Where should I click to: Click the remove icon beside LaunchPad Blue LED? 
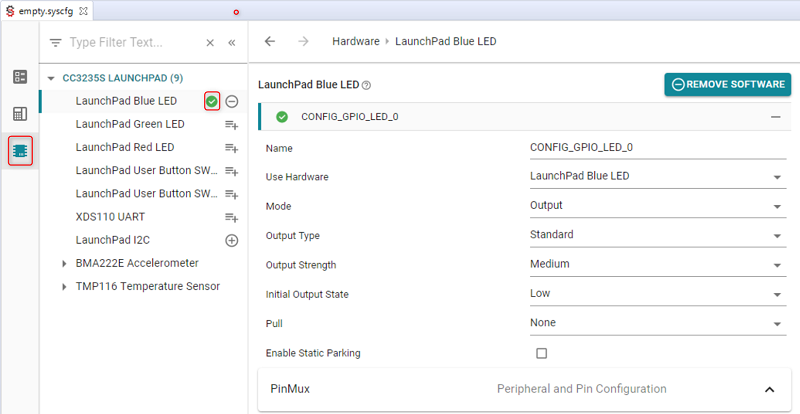pos(231,101)
